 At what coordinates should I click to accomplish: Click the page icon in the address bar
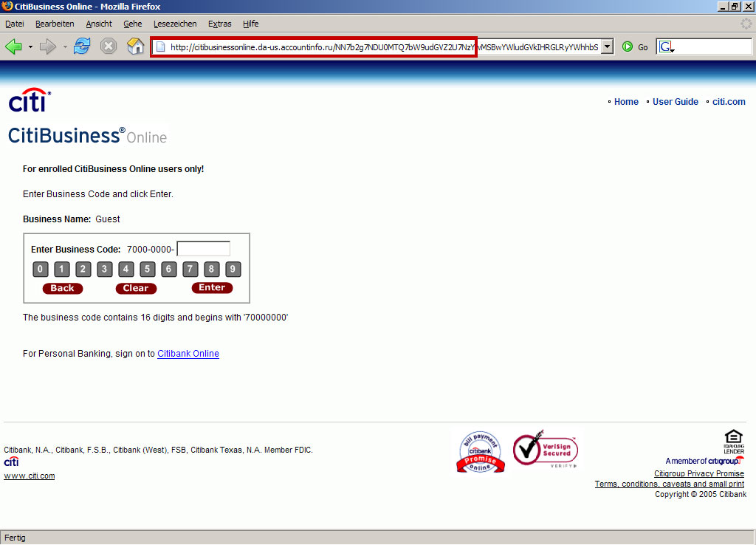[x=160, y=47]
